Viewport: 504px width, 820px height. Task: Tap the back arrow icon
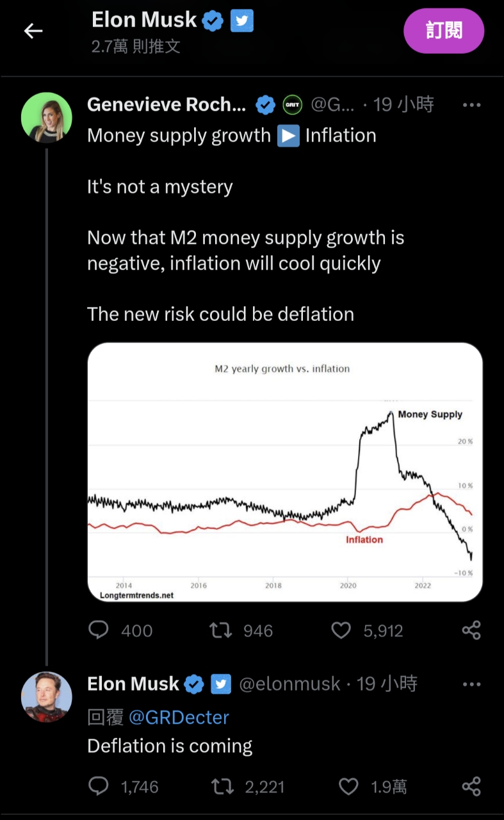pyautogui.click(x=33, y=31)
